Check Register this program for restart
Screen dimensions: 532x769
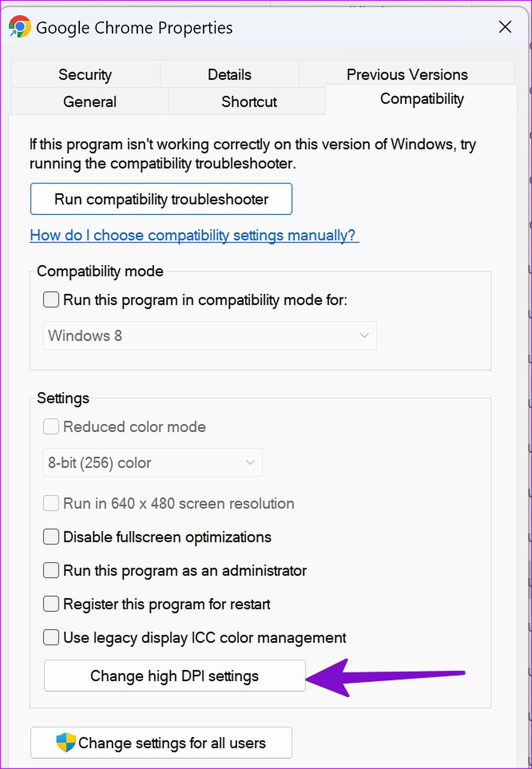click(x=51, y=604)
